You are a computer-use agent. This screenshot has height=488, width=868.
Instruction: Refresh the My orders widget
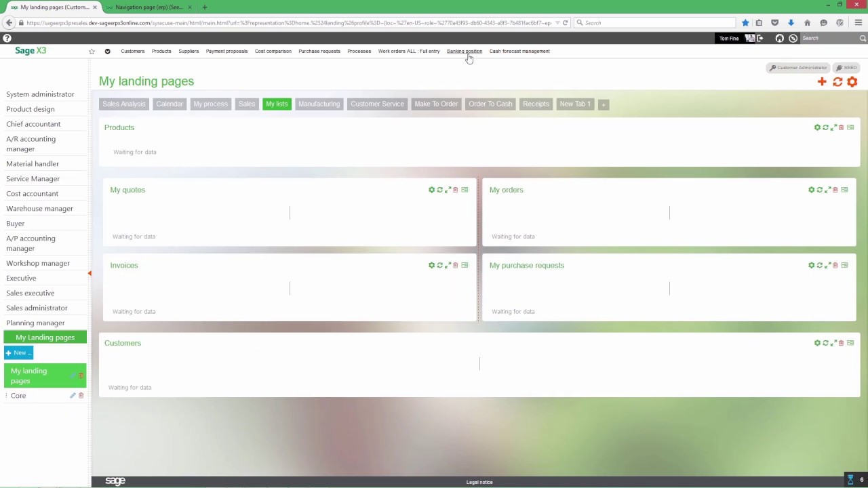(x=819, y=190)
